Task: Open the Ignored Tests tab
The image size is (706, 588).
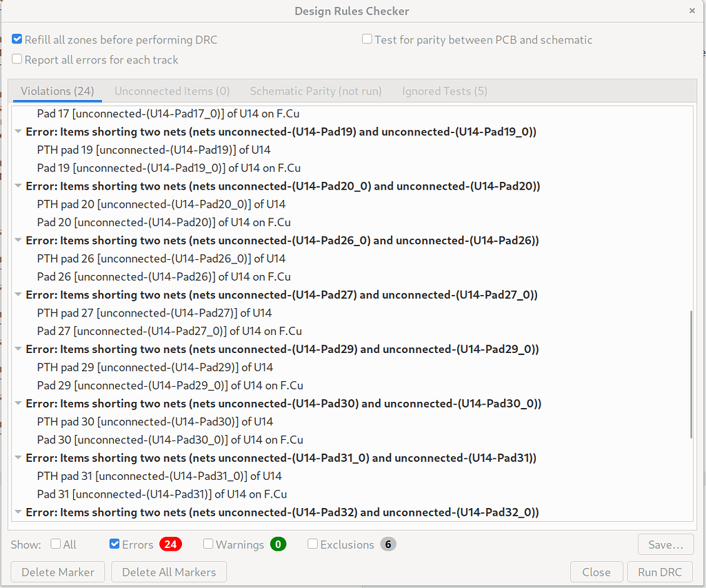Action: 444,91
